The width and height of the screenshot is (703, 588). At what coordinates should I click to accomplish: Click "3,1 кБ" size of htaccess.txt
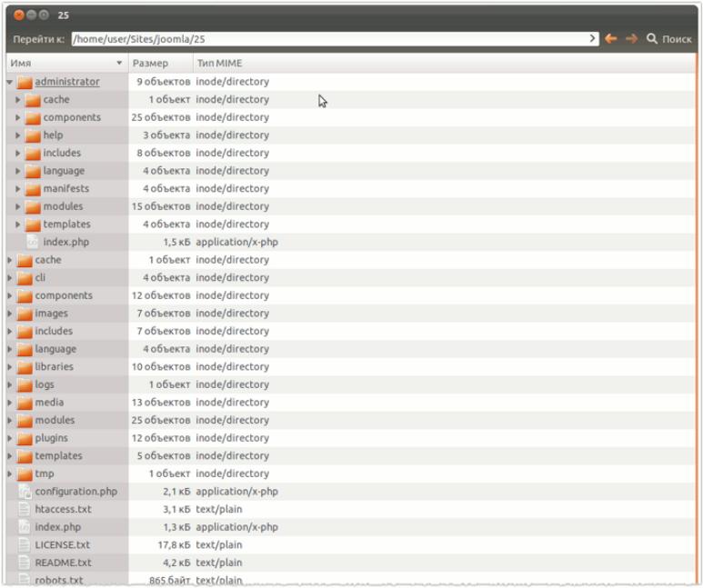176,509
